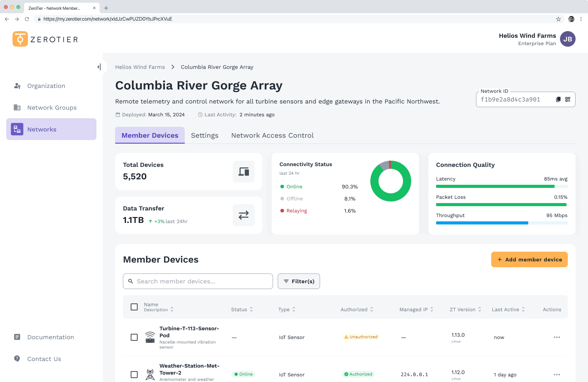The height and width of the screenshot is (382, 588).
Task: Show the Network ID QR code
Action: point(568,100)
